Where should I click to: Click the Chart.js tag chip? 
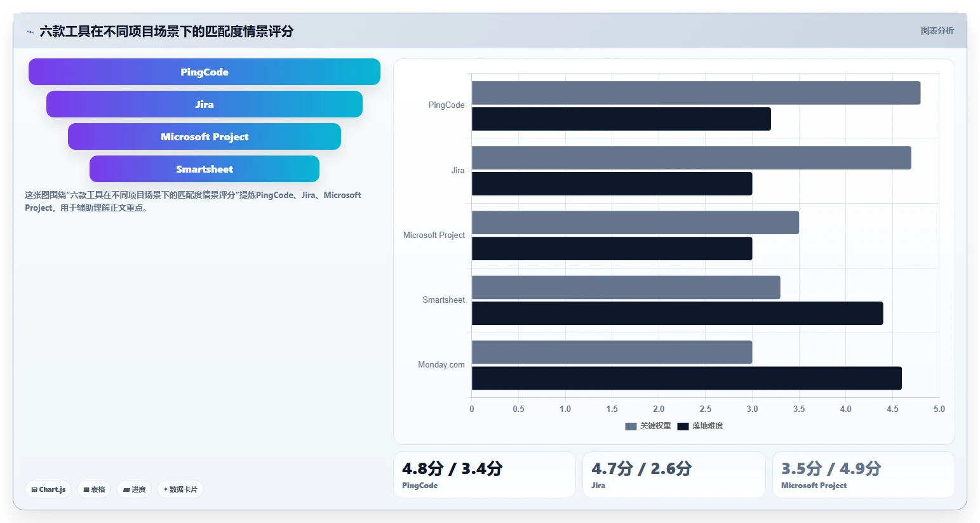click(x=48, y=489)
